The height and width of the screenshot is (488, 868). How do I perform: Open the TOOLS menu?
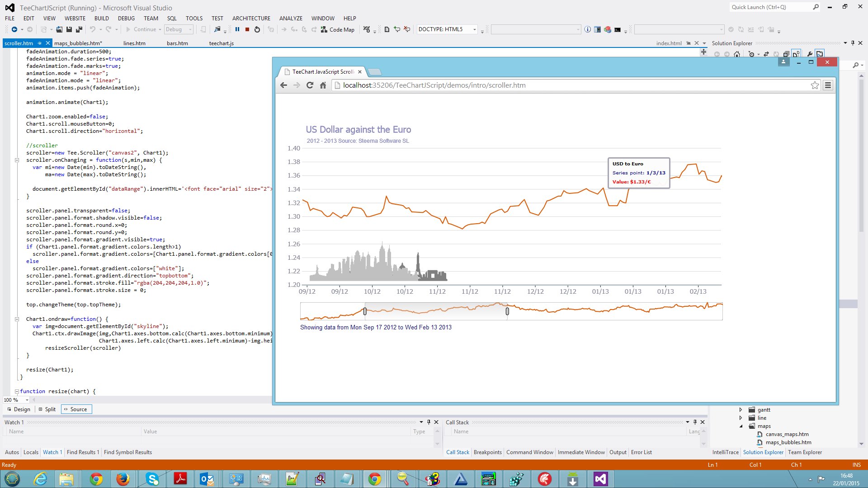click(x=194, y=19)
